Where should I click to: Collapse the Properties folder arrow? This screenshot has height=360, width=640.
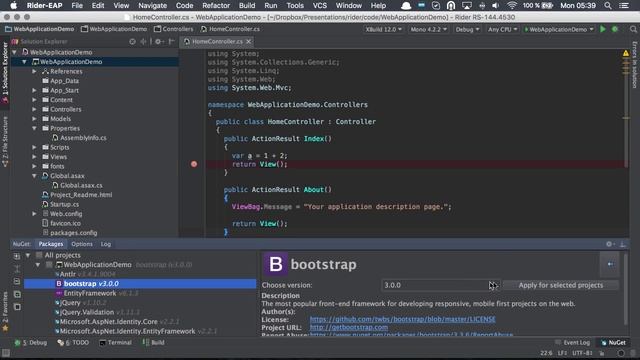tap(35, 128)
